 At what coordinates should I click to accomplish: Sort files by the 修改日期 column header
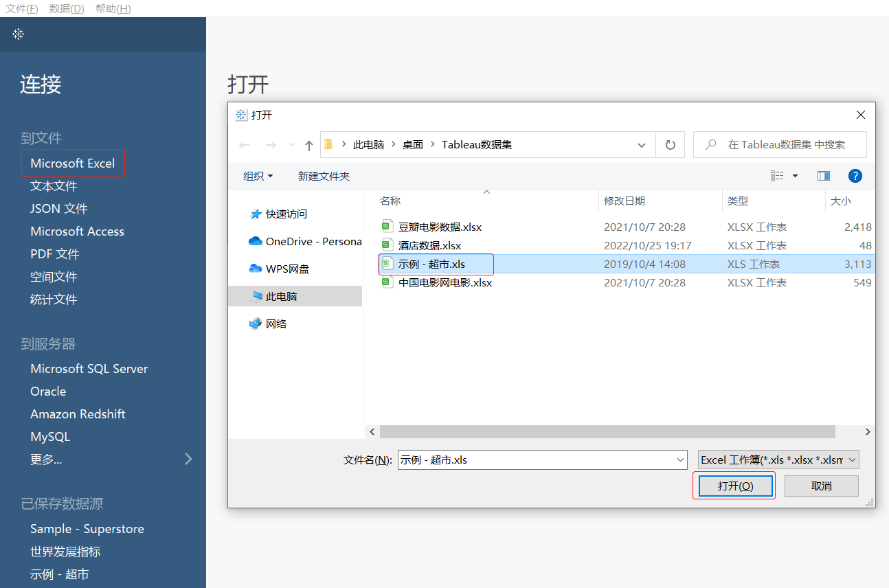624,201
